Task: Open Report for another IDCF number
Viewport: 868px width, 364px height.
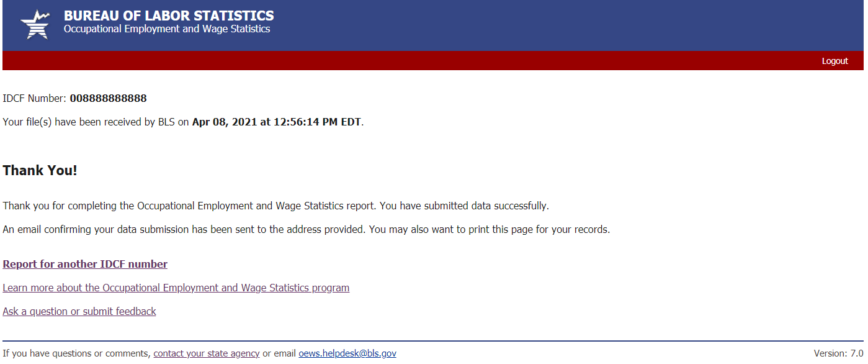Action: click(x=85, y=264)
